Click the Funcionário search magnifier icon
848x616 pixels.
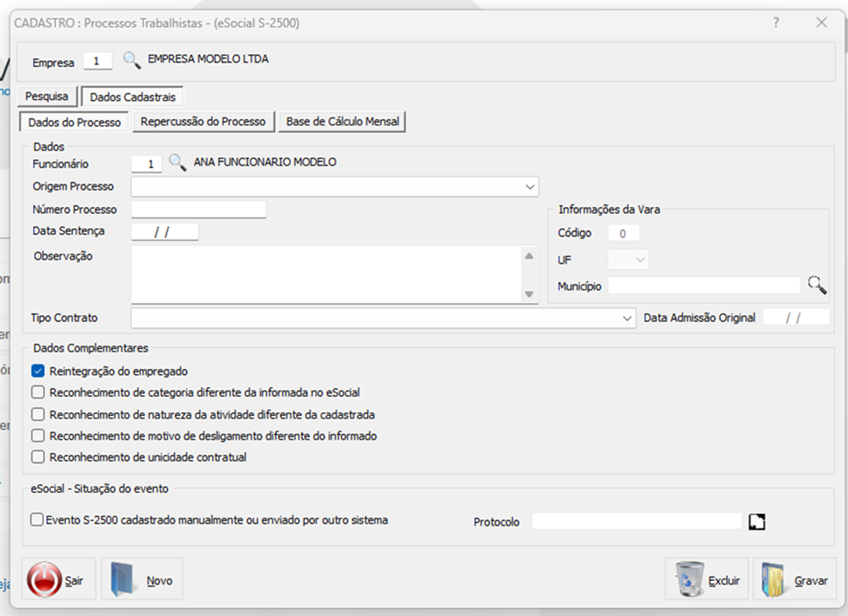[177, 163]
